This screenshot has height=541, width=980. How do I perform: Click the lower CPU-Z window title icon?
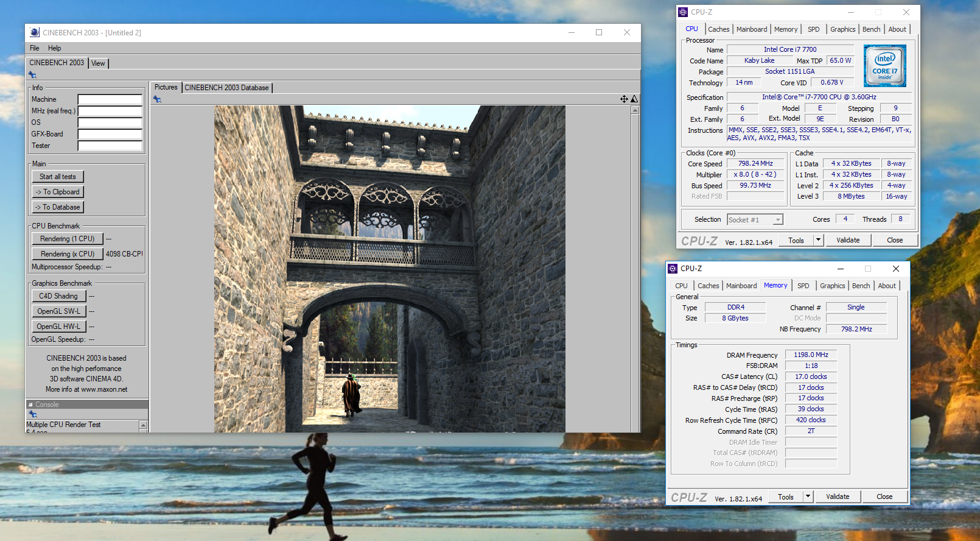tap(673, 269)
